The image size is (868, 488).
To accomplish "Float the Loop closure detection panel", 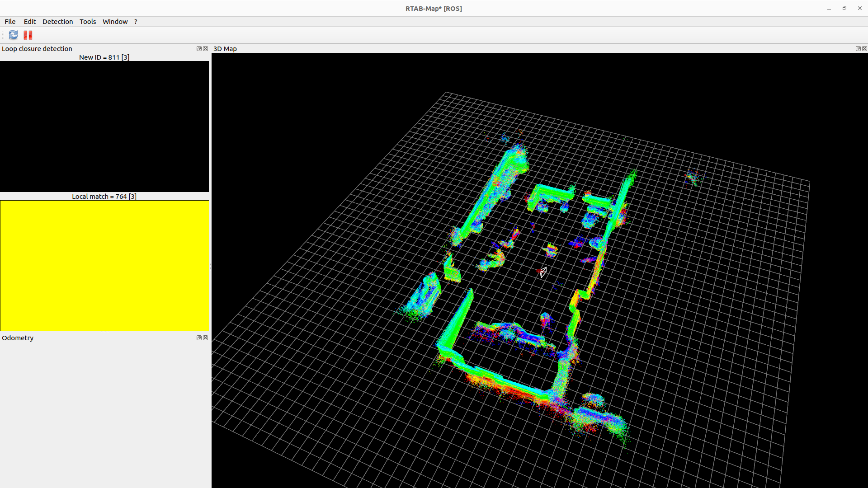I will tap(199, 48).
